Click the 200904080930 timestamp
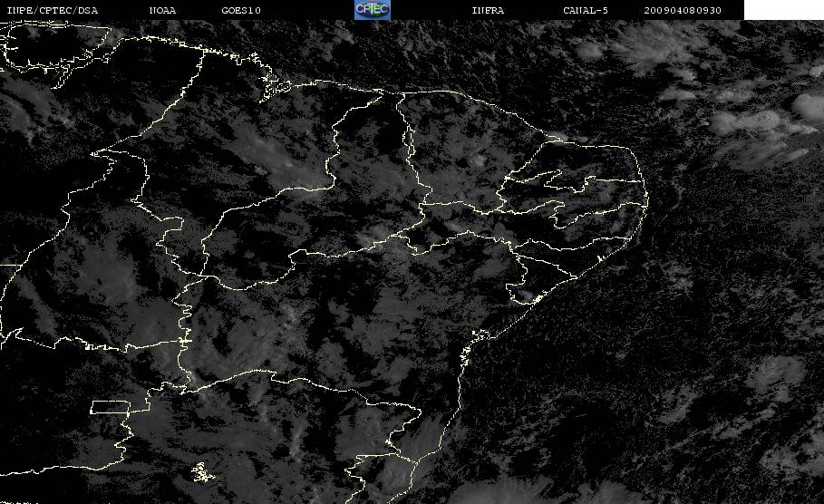Viewport: 824px width, 504px height. click(683, 11)
